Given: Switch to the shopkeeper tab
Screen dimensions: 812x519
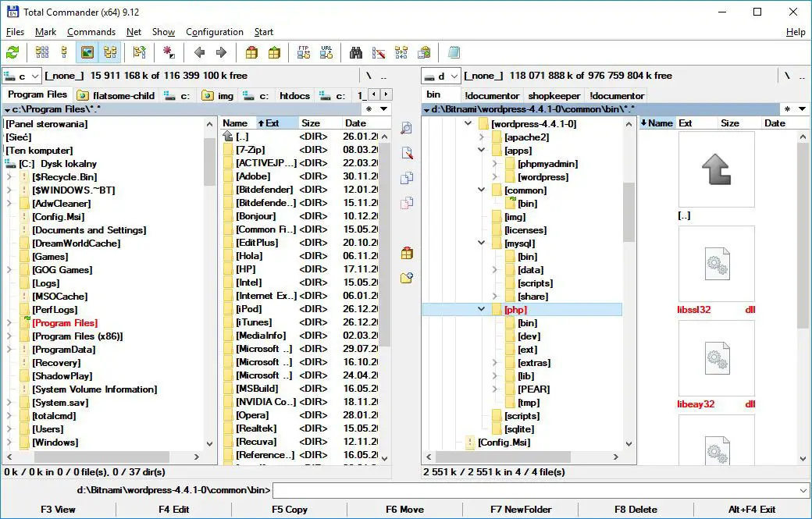Looking at the screenshot, I should click(x=554, y=96).
